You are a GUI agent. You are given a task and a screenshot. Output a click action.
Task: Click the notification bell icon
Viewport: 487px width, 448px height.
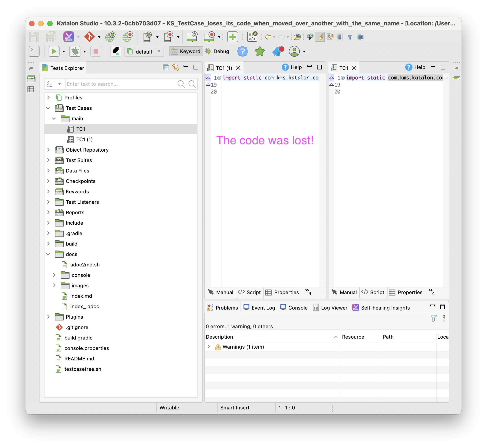tap(278, 51)
